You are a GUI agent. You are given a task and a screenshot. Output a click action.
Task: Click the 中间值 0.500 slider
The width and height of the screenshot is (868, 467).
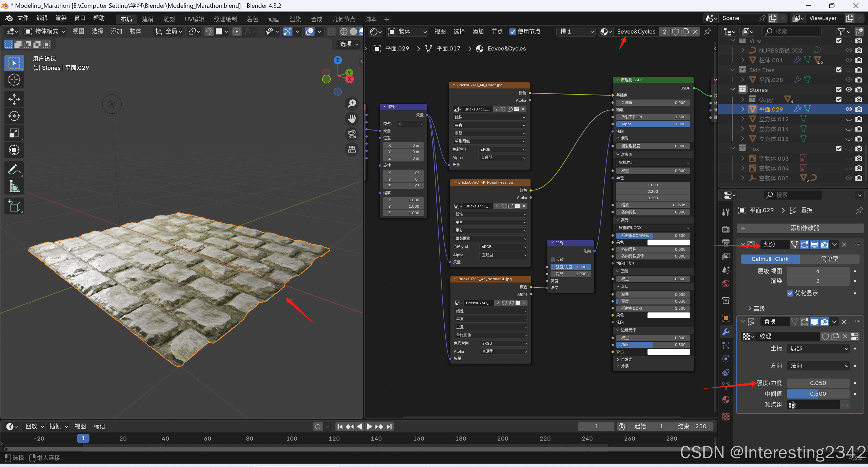(818, 394)
